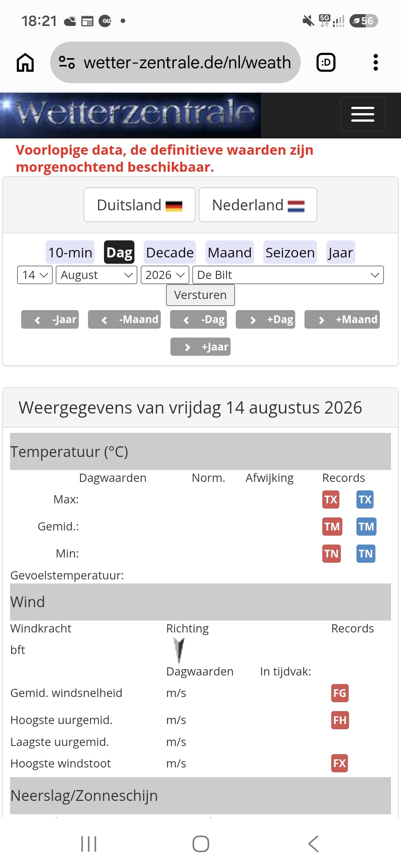Tap the browser home icon

[x=25, y=62]
